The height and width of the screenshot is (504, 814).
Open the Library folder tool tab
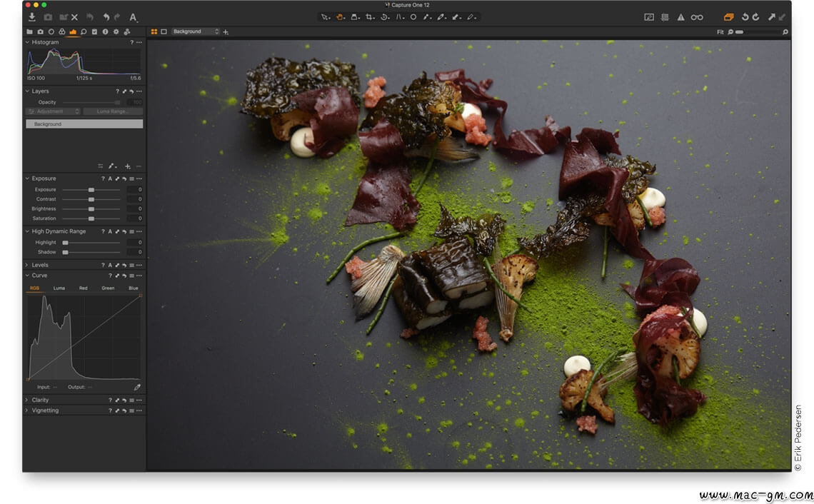(x=29, y=31)
